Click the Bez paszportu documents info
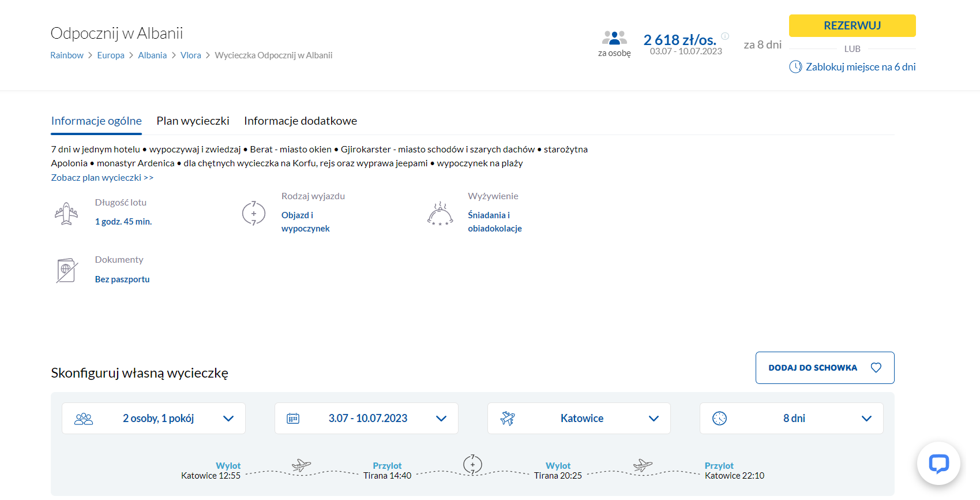The width and height of the screenshot is (980, 500). pos(122,279)
